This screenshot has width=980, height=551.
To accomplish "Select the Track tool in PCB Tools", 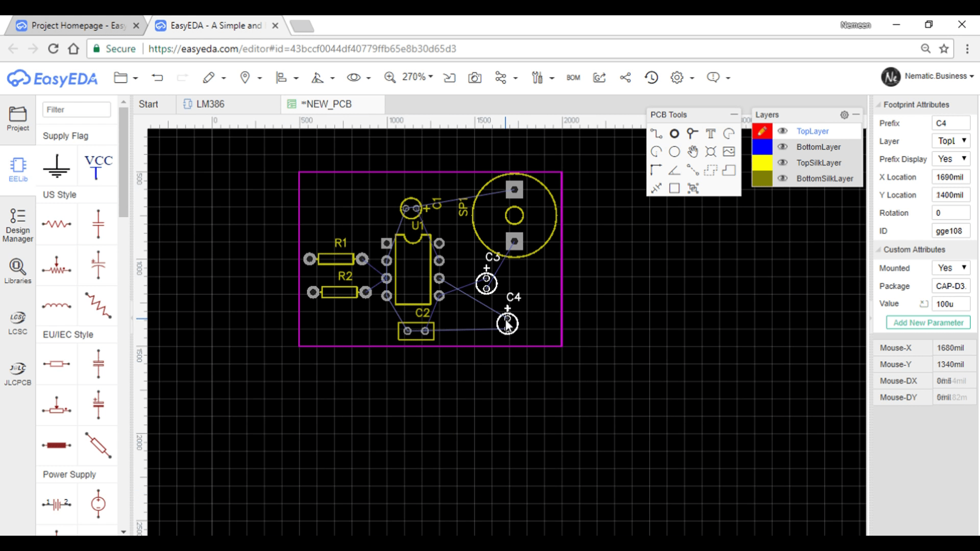I will click(657, 133).
